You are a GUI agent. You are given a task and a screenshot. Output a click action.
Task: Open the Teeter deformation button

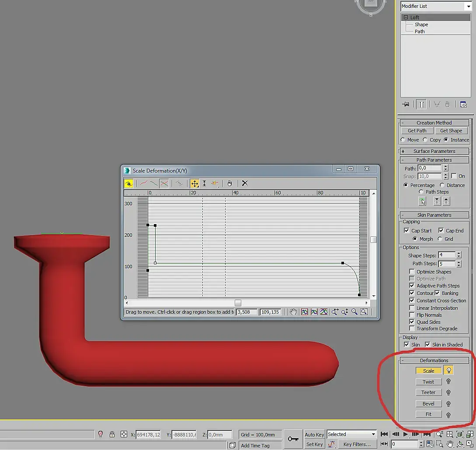(x=428, y=393)
